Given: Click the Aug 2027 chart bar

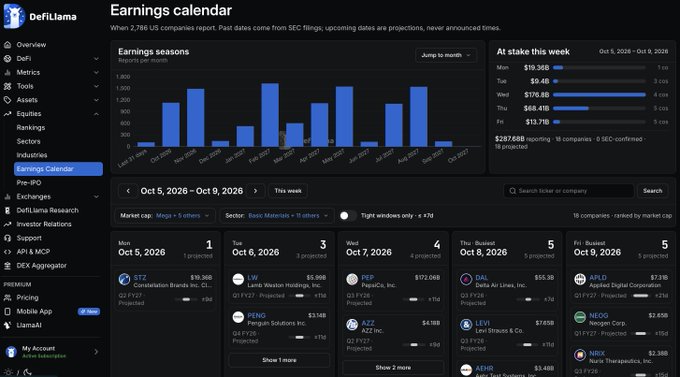Looking at the screenshot, I should pos(418,117).
